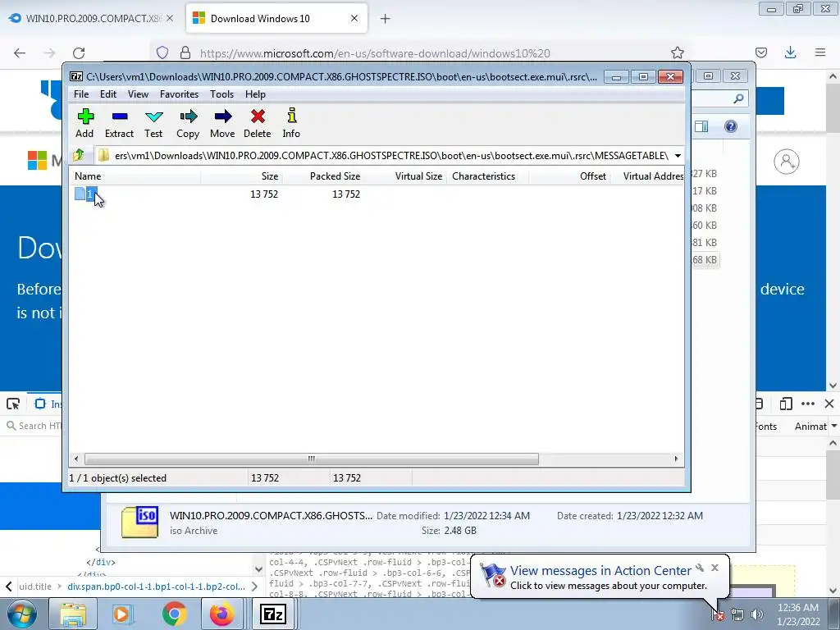Bookmark this page with the star icon
This screenshot has height=630, width=840.
(677, 52)
